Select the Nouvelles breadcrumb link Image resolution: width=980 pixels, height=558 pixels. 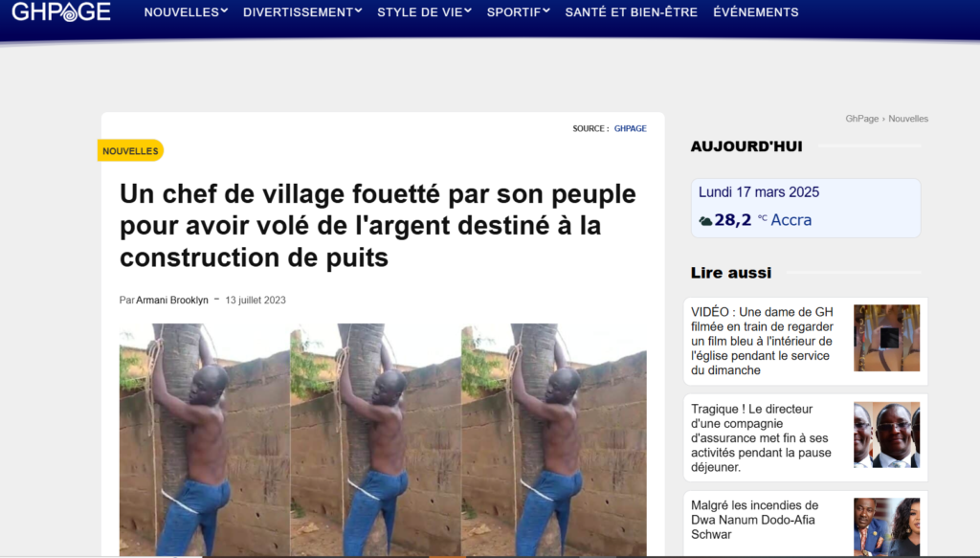click(x=908, y=119)
